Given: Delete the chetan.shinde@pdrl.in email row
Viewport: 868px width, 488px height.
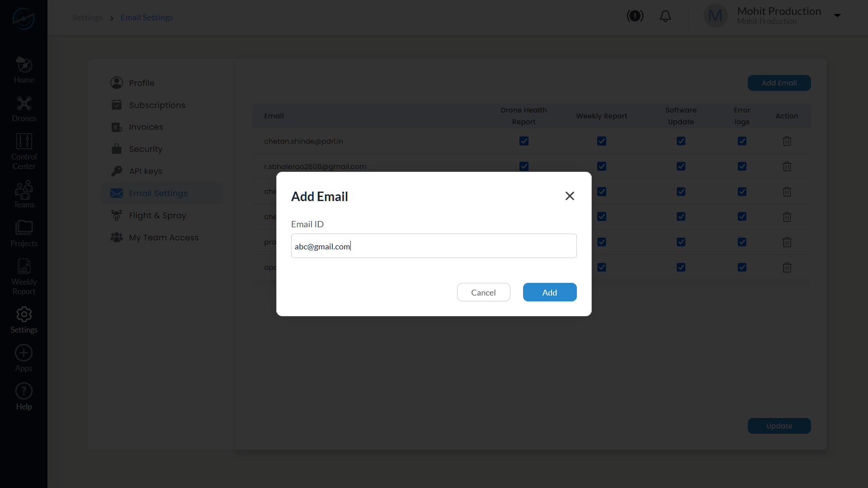Looking at the screenshot, I should [787, 141].
